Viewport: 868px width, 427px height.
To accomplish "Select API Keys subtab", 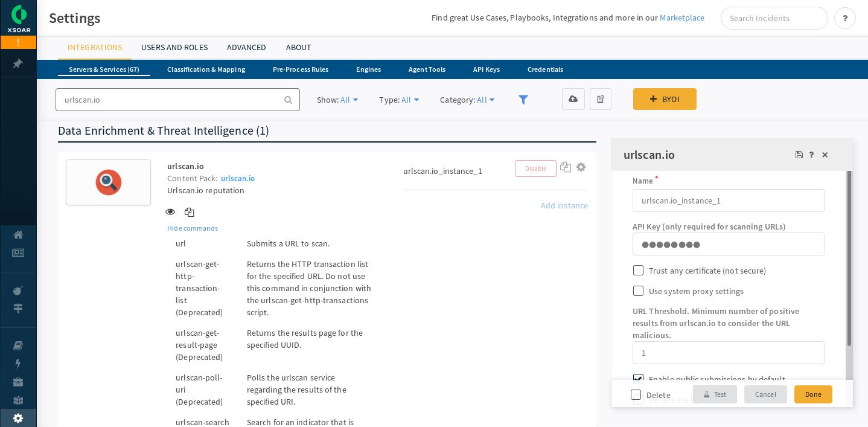I will 487,69.
